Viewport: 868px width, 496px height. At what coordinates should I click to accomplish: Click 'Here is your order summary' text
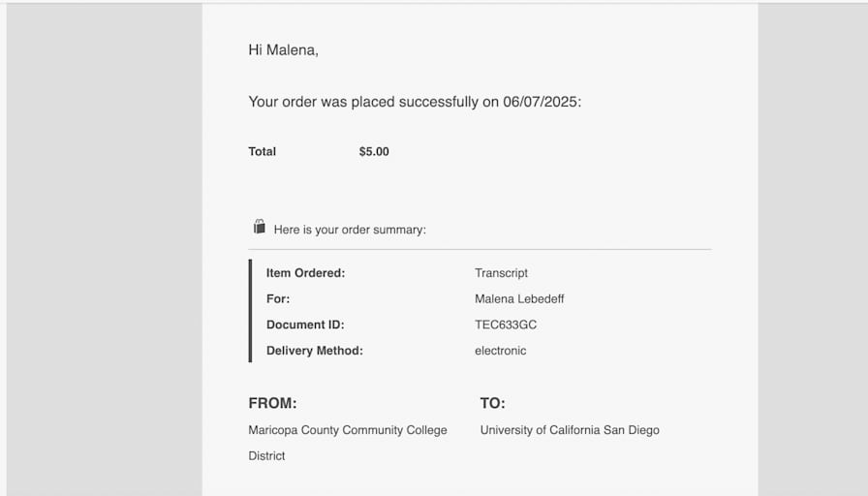(x=350, y=230)
